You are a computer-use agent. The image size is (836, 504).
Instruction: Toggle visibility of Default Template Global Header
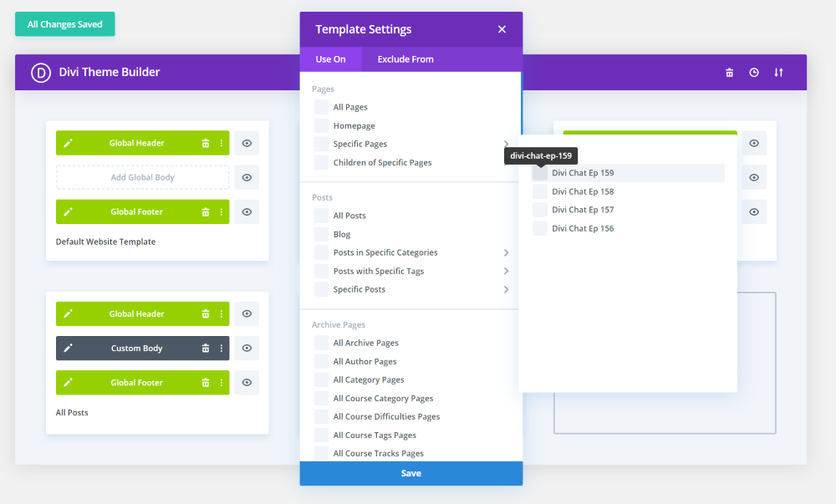[x=247, y=143]
